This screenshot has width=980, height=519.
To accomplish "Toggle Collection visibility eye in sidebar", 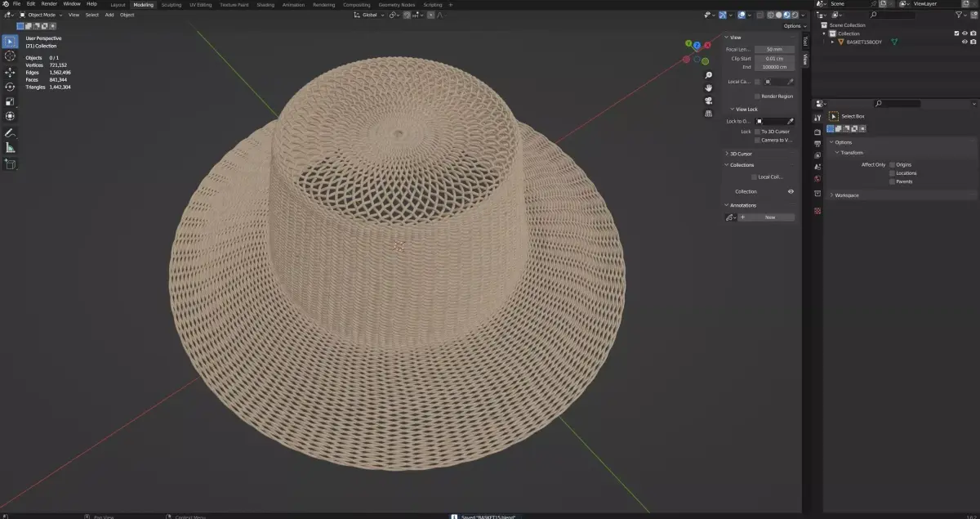I will tap(791, 191).
